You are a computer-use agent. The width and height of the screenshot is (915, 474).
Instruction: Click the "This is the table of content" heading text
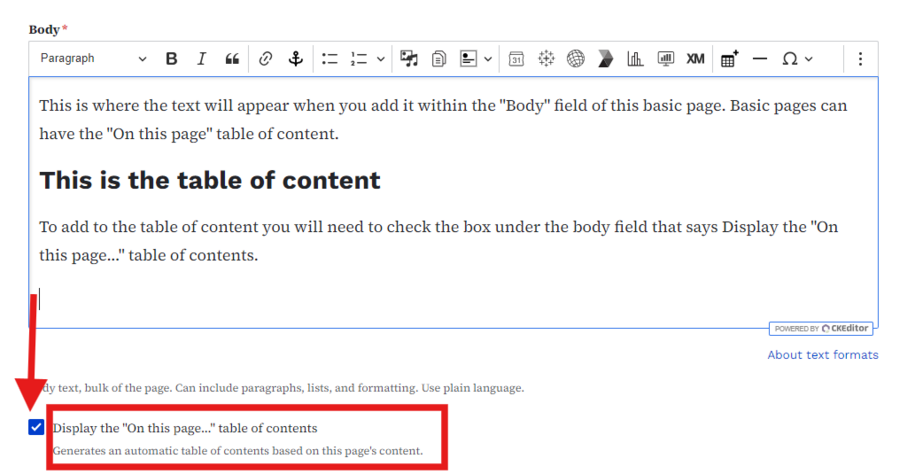(210, 181)
